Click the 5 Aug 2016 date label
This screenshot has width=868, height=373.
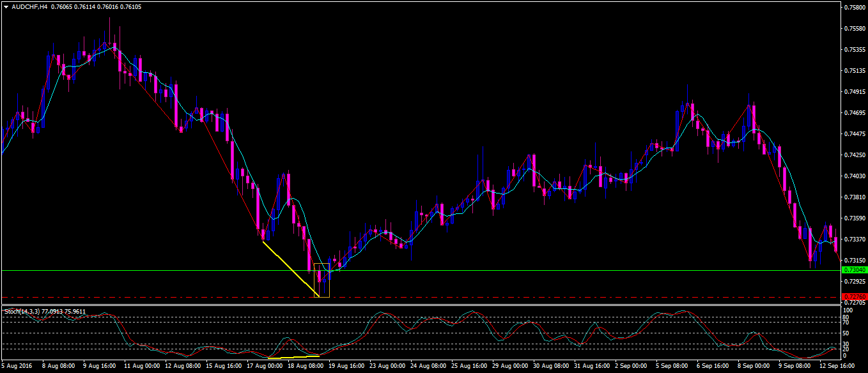pos(16,367)
